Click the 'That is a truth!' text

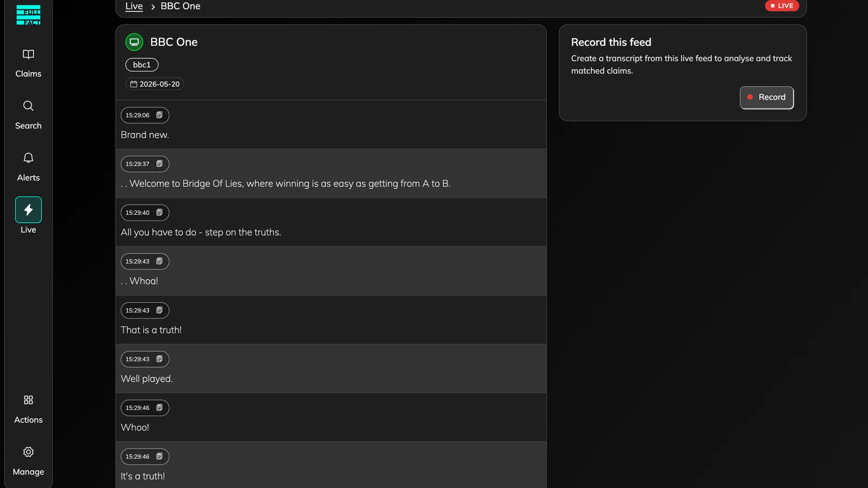[151, 330]
